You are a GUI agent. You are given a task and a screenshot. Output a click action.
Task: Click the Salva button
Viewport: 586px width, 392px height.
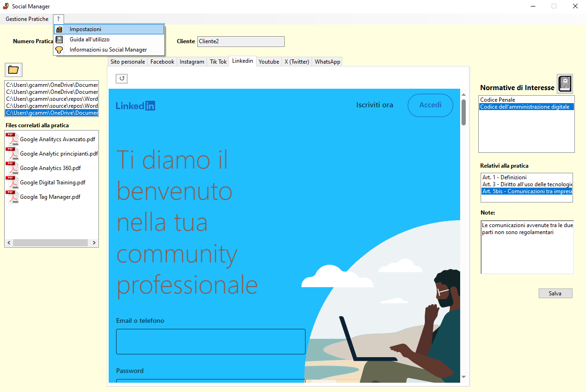tap(555, 294)
